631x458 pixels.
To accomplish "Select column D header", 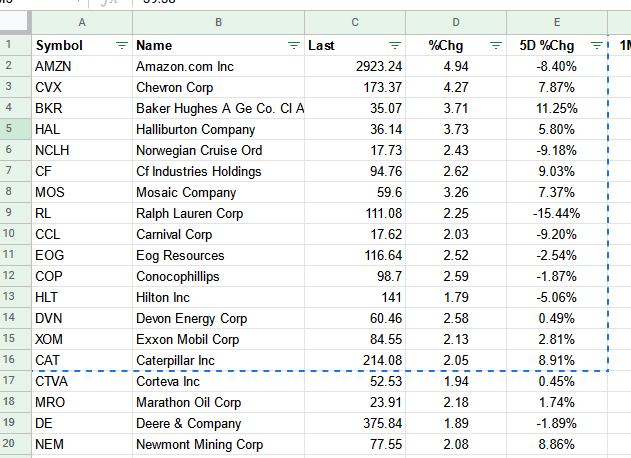I will coord(456,23).
